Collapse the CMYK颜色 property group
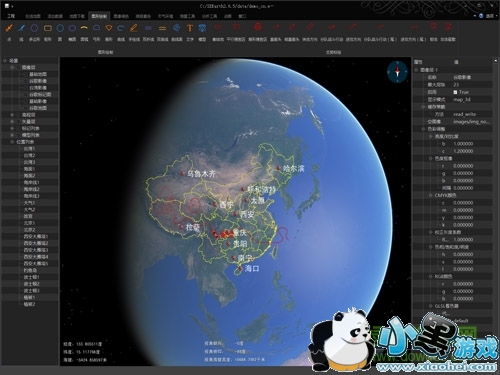500x375 pixels. [431, 195]
